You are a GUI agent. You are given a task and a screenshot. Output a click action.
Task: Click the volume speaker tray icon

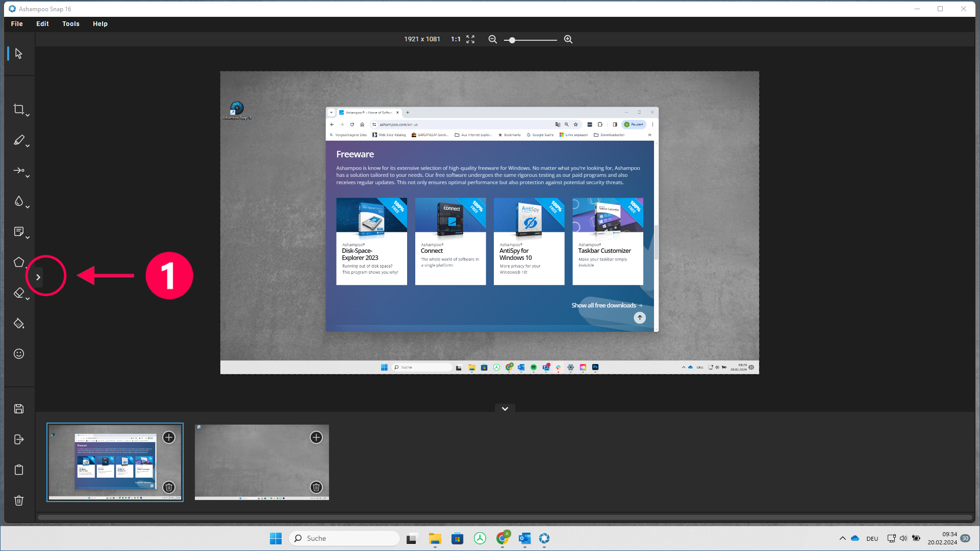[x=903, y=538]
